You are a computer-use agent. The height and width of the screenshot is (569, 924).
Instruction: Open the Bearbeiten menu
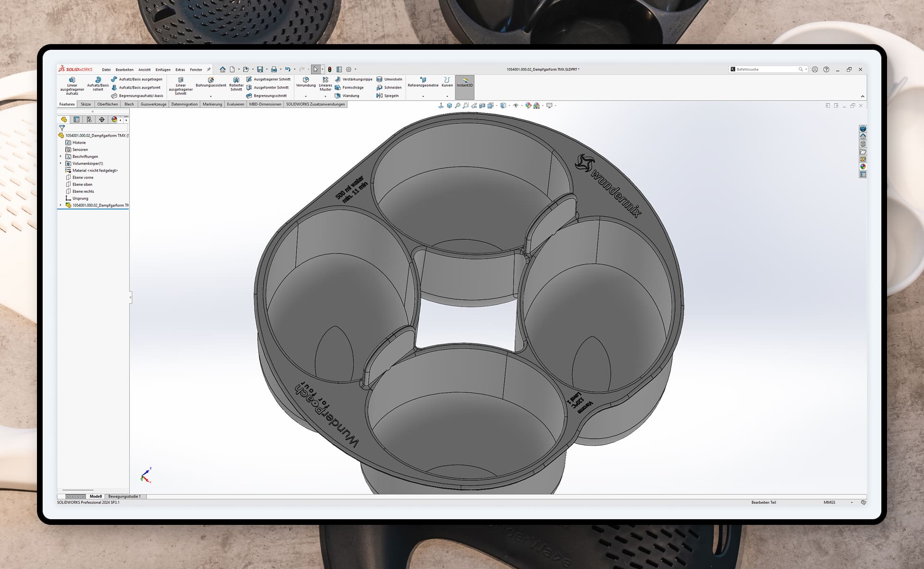point(125,69)
